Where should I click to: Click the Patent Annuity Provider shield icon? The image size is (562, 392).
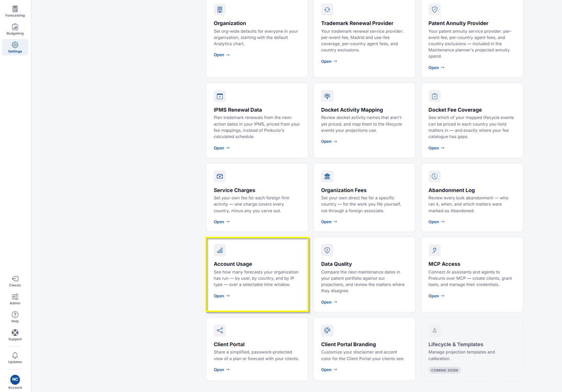click(x=435, y=9)
